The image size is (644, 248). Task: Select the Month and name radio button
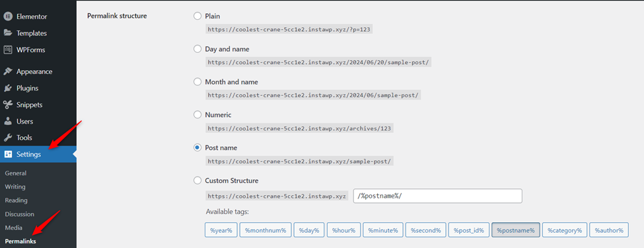(x=197, y=82)
